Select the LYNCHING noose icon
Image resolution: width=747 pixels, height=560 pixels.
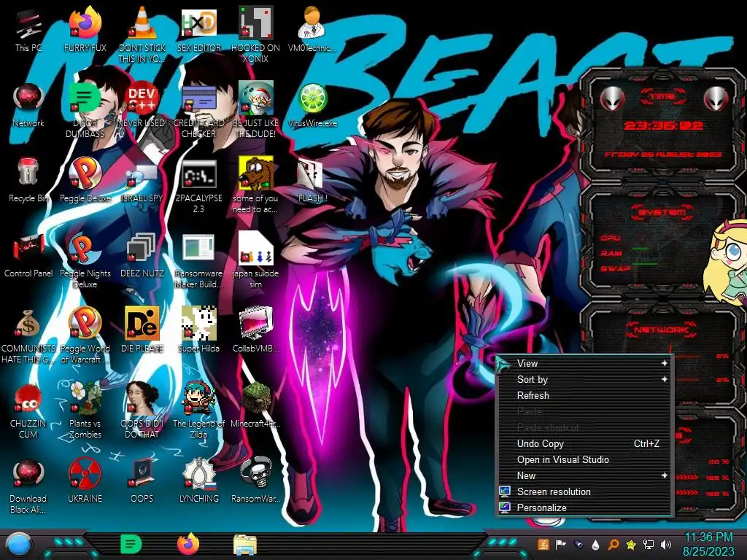198,481
